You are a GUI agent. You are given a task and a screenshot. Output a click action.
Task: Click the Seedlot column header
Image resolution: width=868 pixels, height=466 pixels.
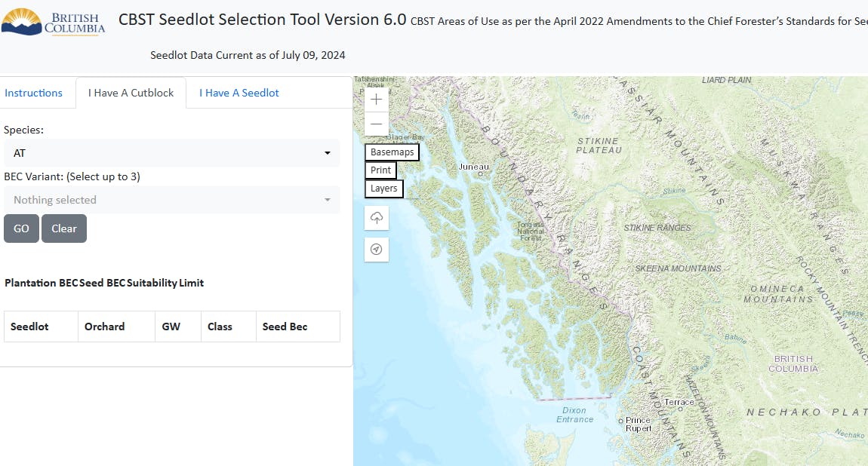[x=29, y=326]
